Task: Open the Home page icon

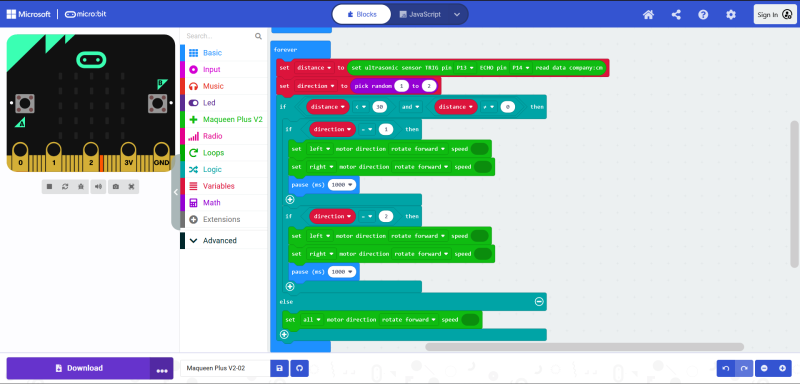Action: (x=648, y=15)
